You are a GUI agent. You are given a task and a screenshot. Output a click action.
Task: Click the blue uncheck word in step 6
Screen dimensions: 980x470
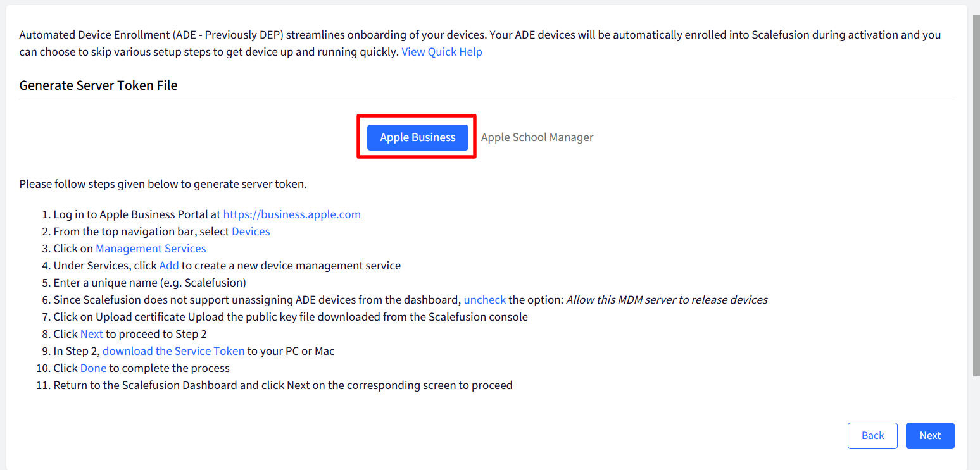(x=485, y=300)
